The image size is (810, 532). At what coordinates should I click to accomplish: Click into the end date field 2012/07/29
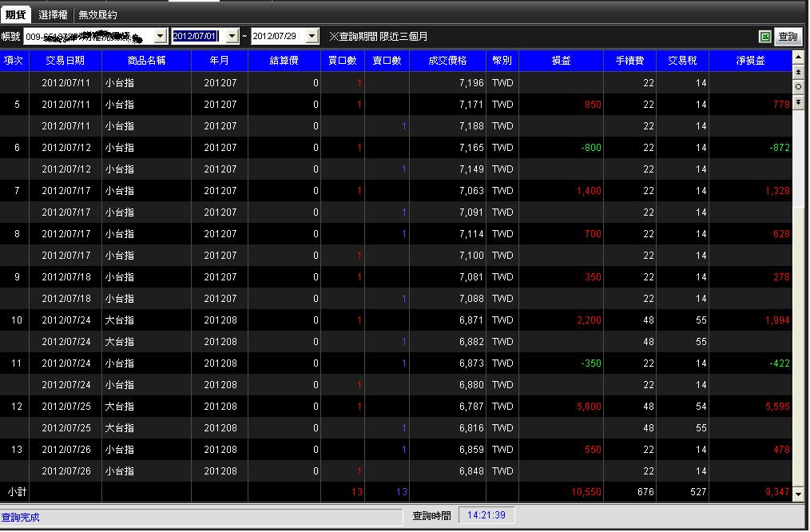point(279,36)
